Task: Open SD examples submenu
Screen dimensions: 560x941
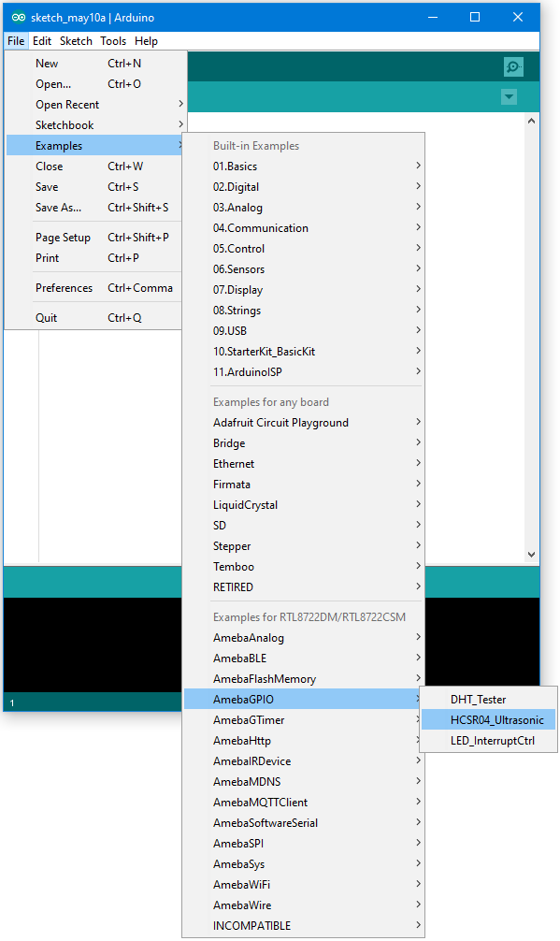Action: pyautogui.click(x=304, y=525)
